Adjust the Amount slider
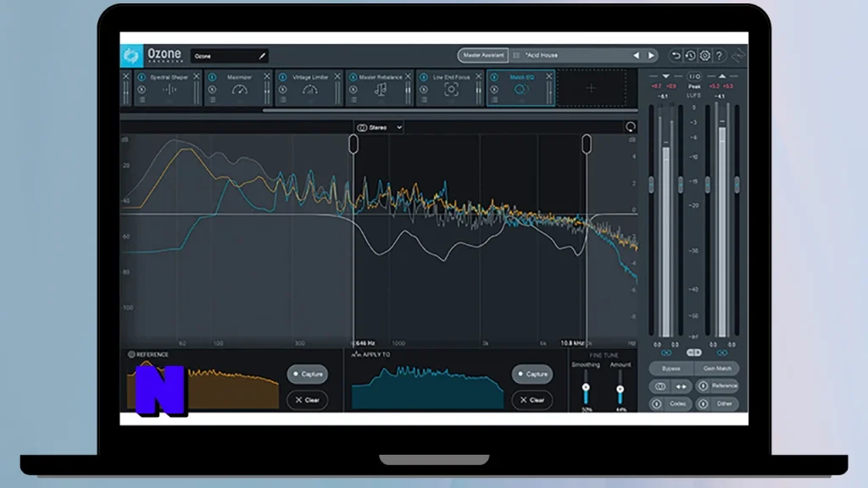 [620, 390]
